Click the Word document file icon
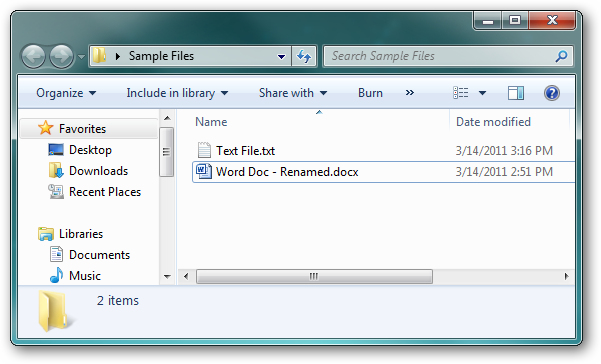601x364 pixels. tap(204, 171)
